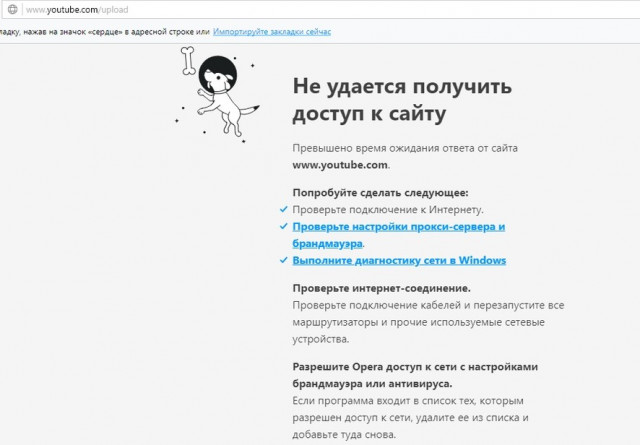Click the space dog illustration

pos(217,95)
